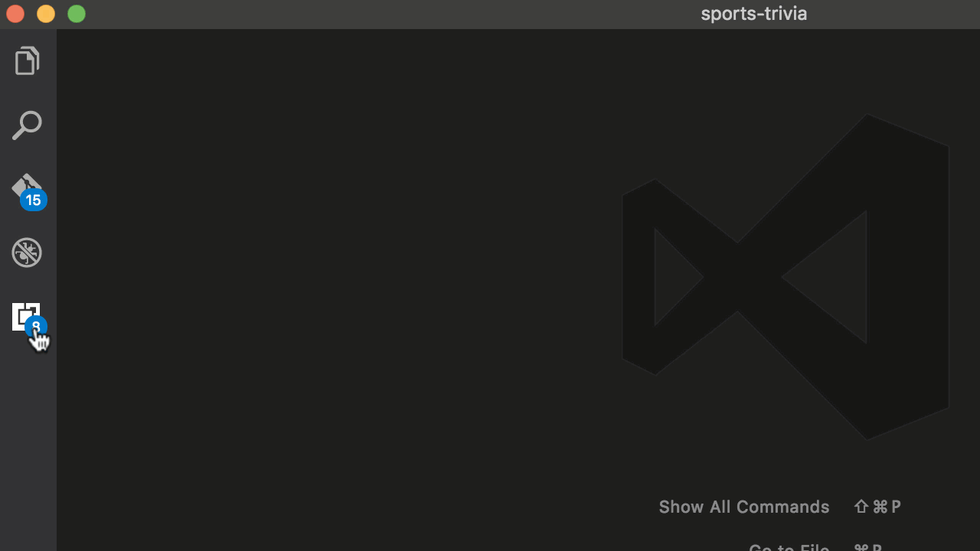
Task: Click the Extensions badge showing 8 updates
Action: pyautogui.click(x=36, y=327)
